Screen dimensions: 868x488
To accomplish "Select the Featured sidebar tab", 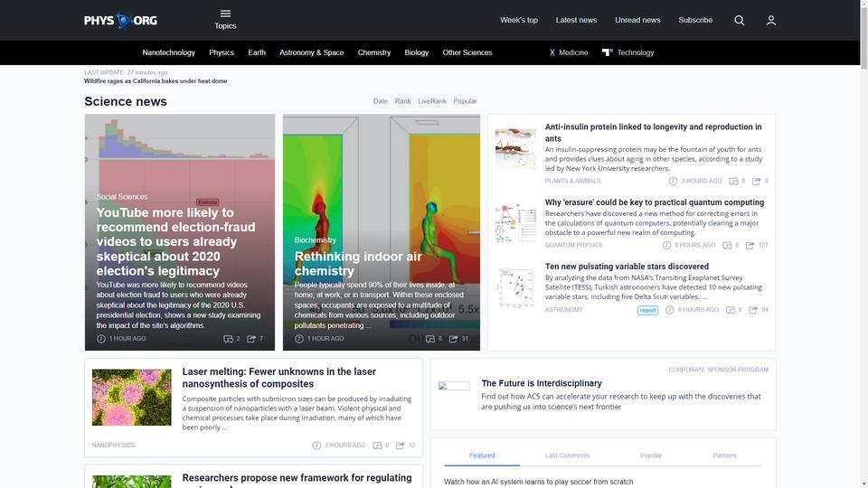I will (x=482, y=455).
